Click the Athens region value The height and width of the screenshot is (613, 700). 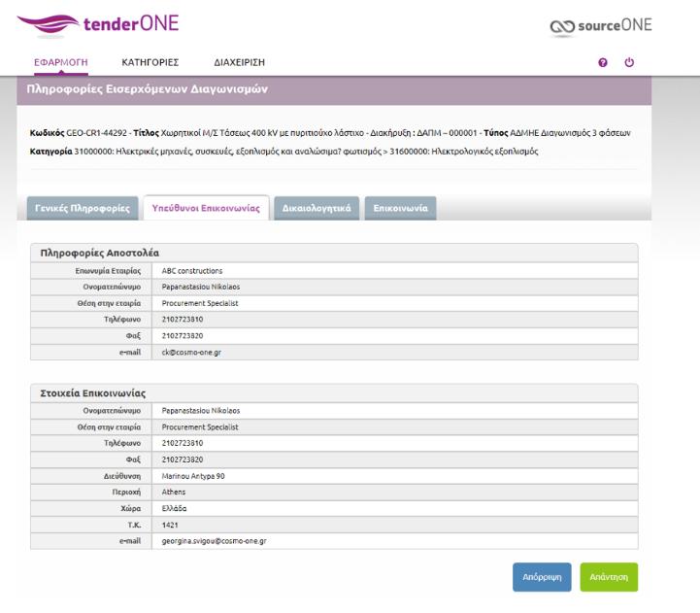[x=174, y=492]
